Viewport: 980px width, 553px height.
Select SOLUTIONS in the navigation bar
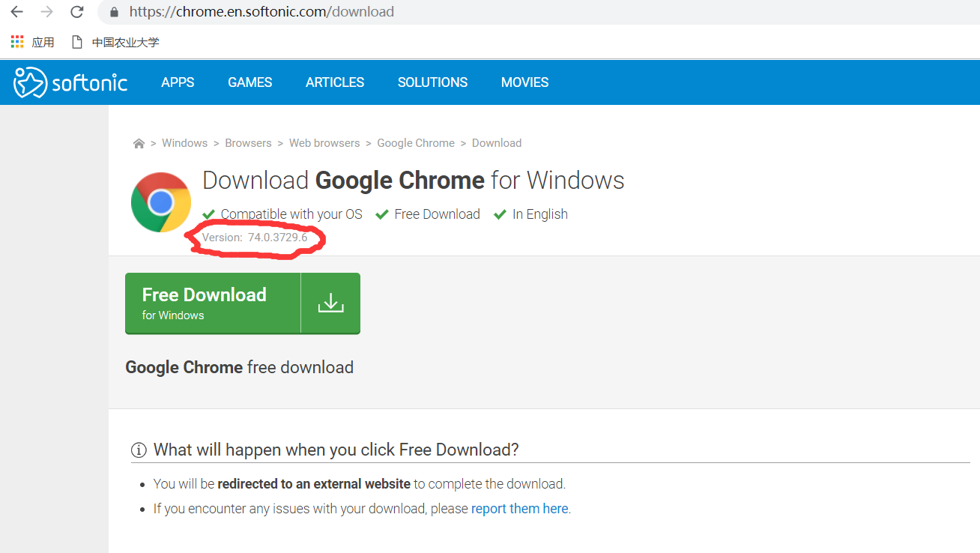pos(432,82)
